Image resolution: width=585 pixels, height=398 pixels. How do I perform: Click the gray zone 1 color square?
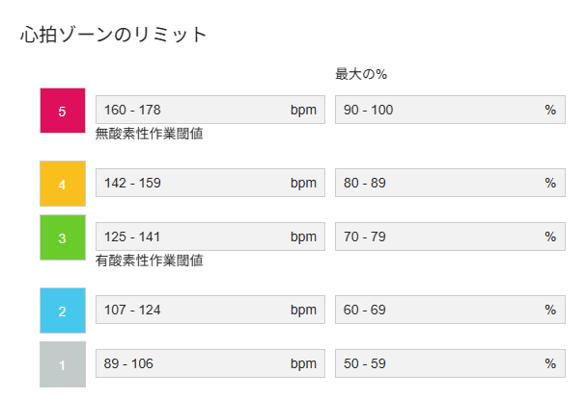tap(63, 364)
